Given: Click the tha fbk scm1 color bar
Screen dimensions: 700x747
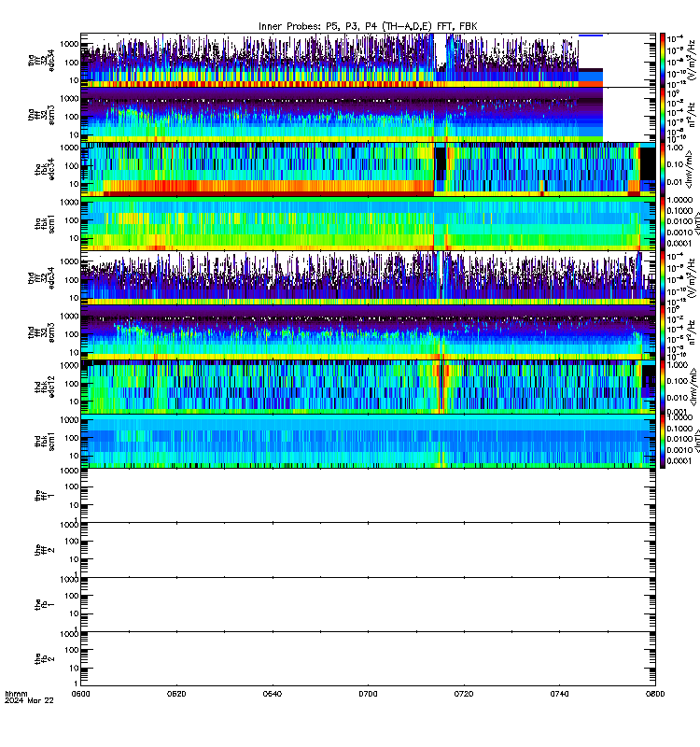Looking at the screenshot, I should click(663, 223).
